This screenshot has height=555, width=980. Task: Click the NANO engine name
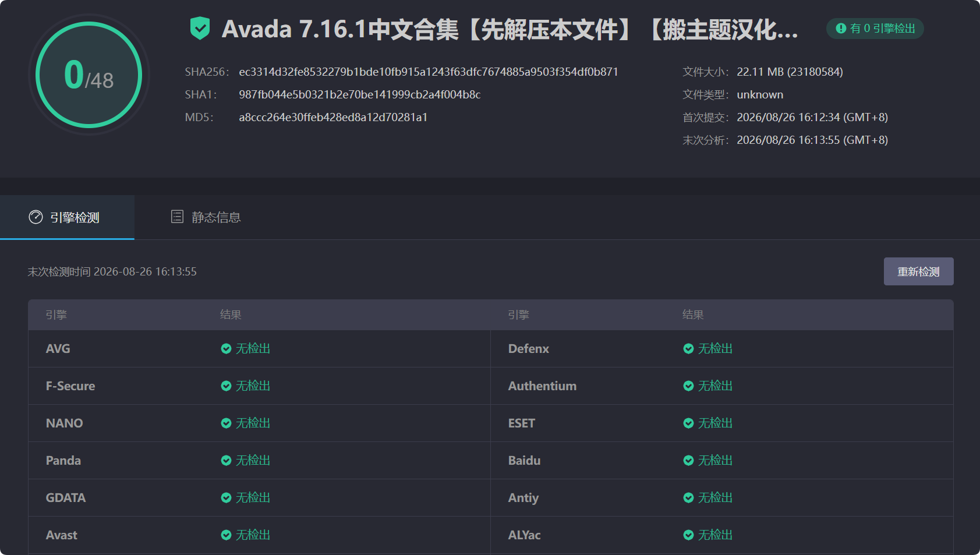[x=64, y=423]
